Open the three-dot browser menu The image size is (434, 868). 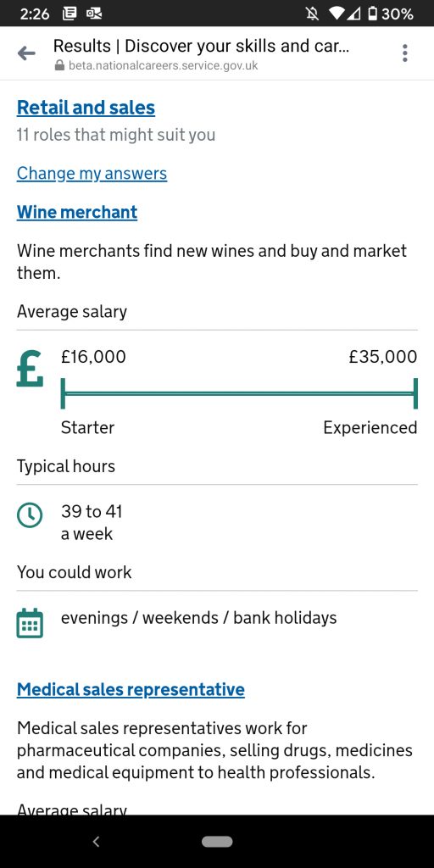coord(405,53)
